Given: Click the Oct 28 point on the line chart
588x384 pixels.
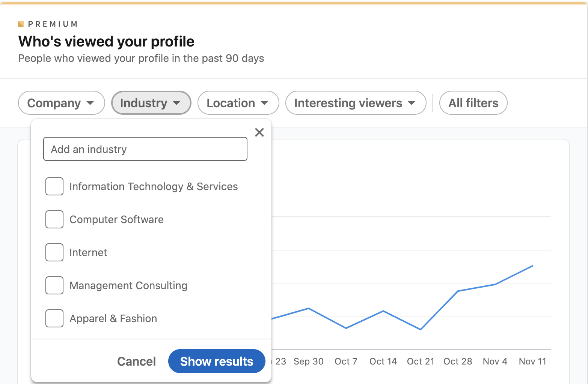Looking at the screenshot, I should 458,291.
